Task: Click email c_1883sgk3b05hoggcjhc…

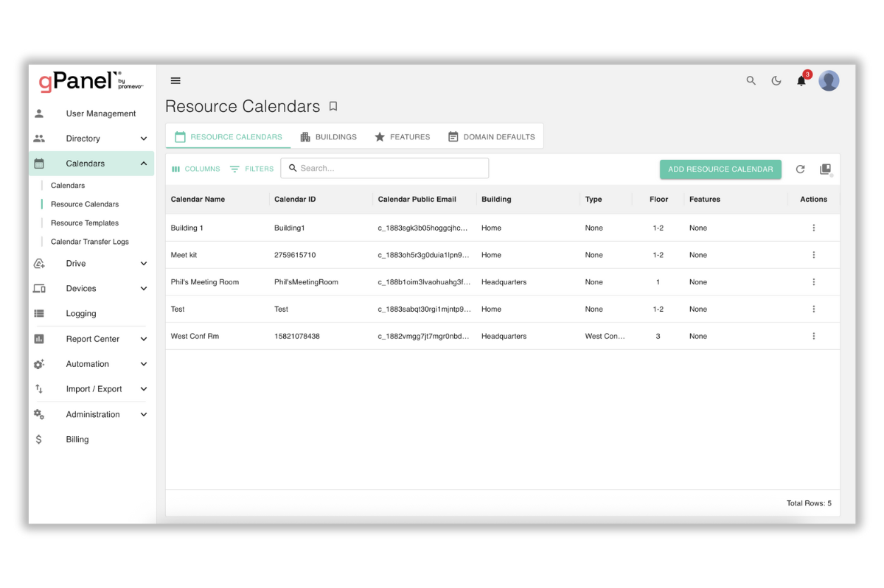Action: (x=422, y=228)
